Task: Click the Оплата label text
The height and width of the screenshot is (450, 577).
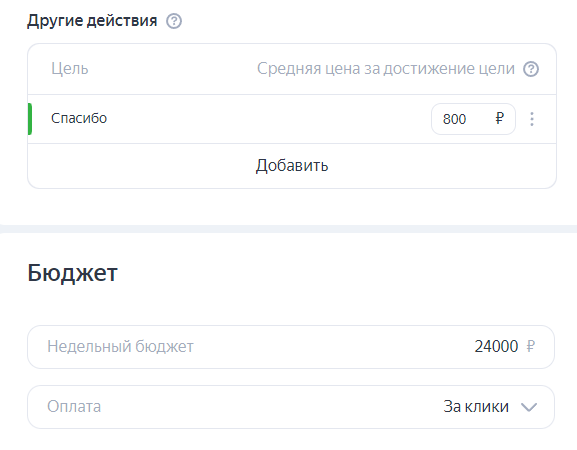Action: coord(74,407)
